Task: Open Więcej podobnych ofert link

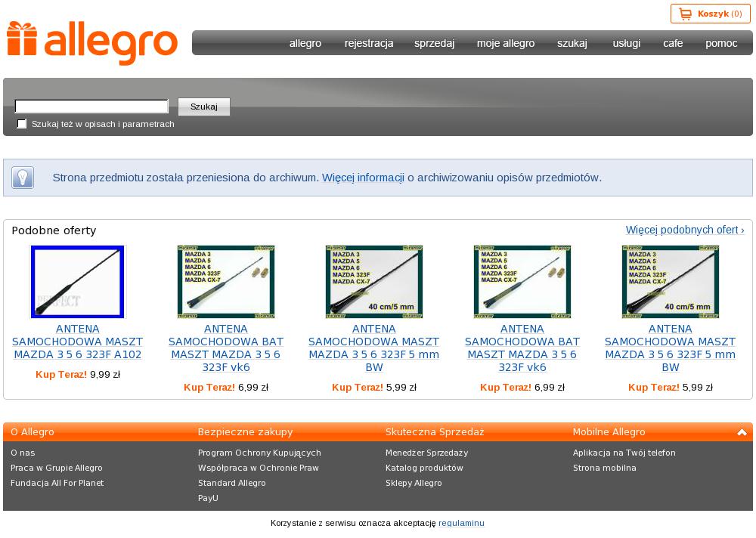Action: [x=685, y=230]
